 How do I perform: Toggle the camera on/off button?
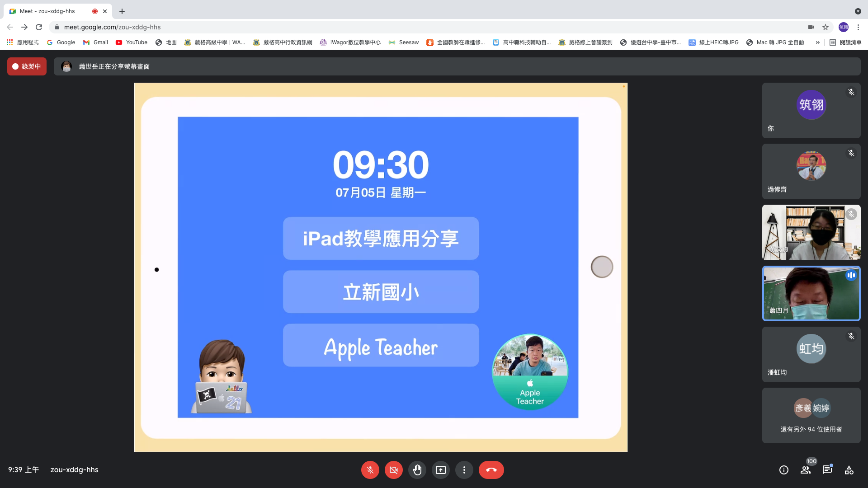(393, 470)
